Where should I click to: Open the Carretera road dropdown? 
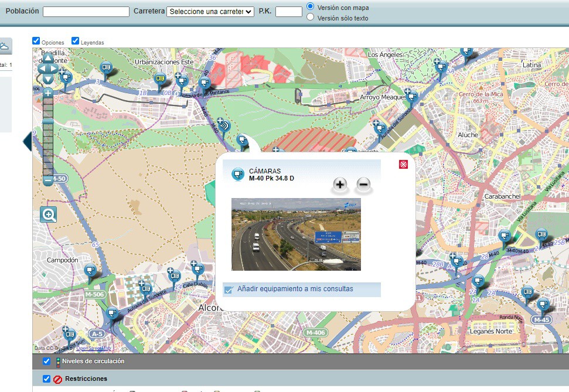(x=210, y=12)
